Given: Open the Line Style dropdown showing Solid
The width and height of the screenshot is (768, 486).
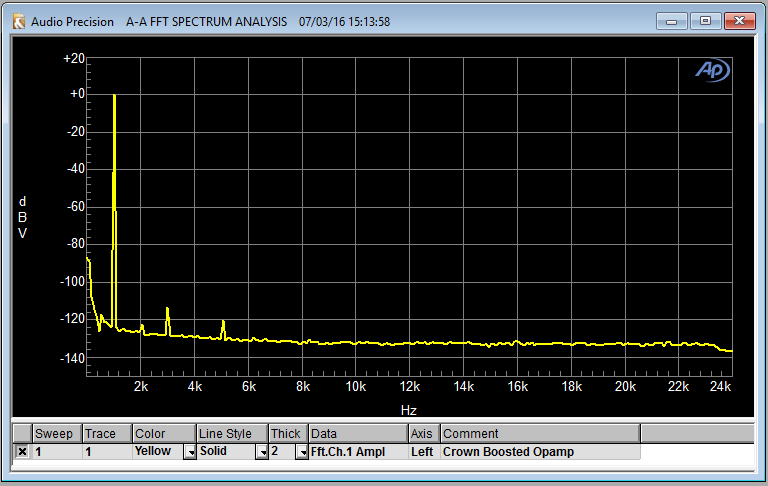Looking at the screenshot, I should coord(262,452).
